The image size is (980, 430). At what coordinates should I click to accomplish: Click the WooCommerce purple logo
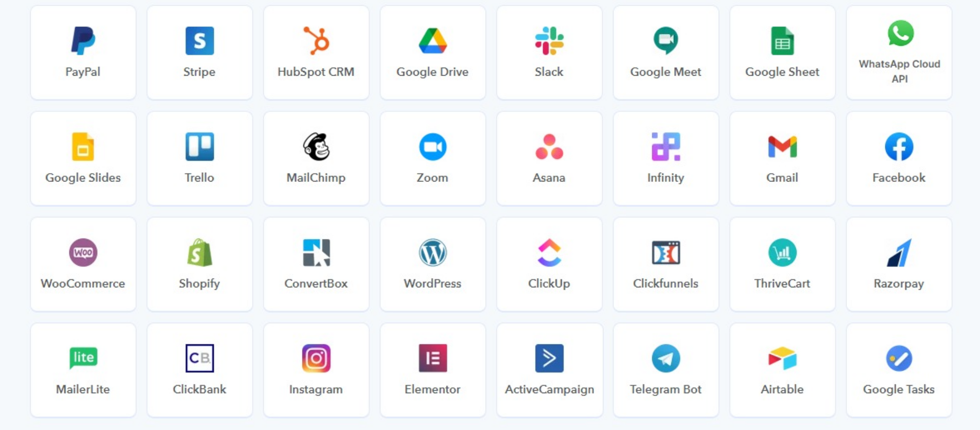click(83, 252)
